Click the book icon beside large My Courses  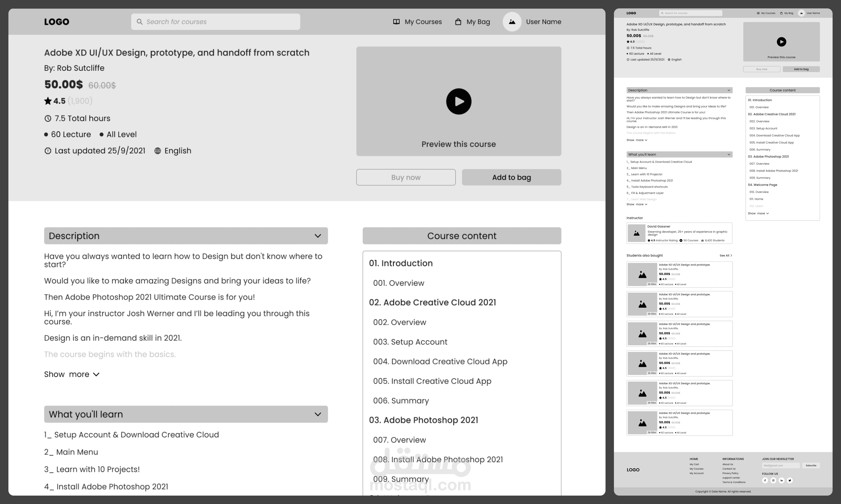[396, 22]
